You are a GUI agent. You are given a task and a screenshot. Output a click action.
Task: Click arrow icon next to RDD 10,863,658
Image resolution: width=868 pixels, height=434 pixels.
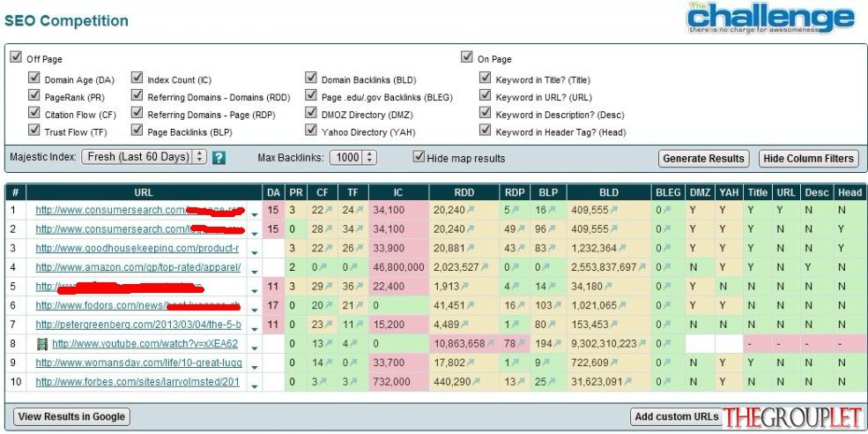(490, 344)
